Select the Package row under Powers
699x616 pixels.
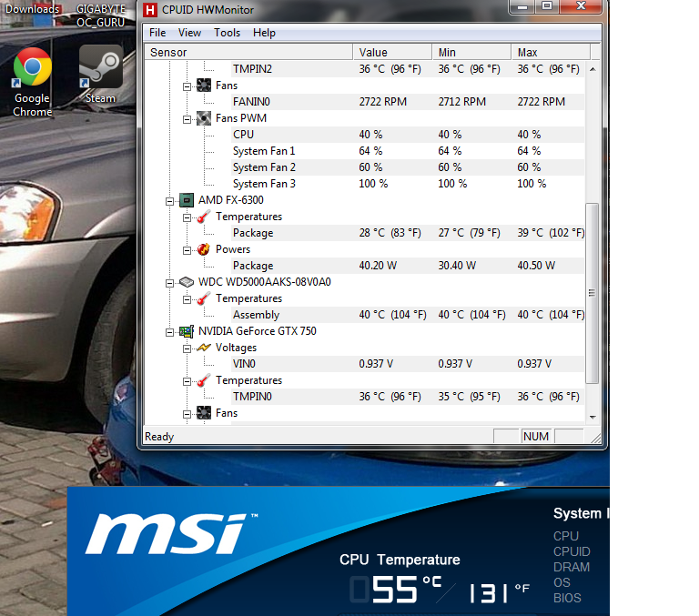coord(408,266)
